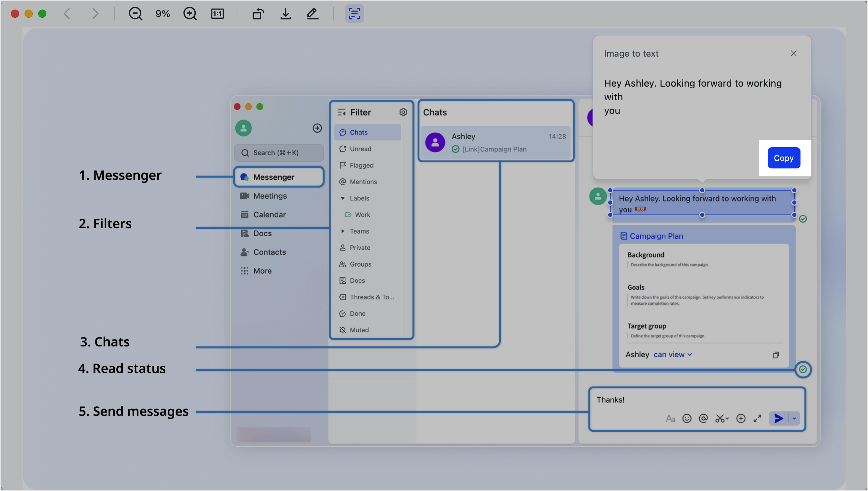This screenshot has width=868, height=491.
Task: Download the image via the toolbar download icon
Action: (285, 14)
